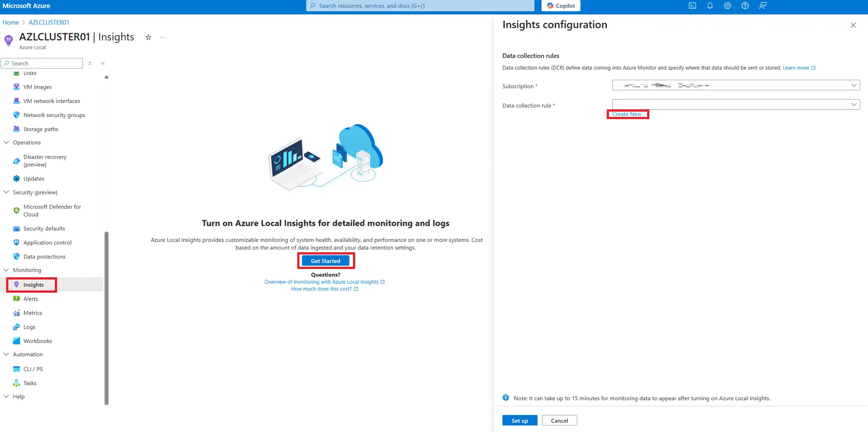Click the Get Started button
This screenshot has height=432, width=868.
coord(325,261)
